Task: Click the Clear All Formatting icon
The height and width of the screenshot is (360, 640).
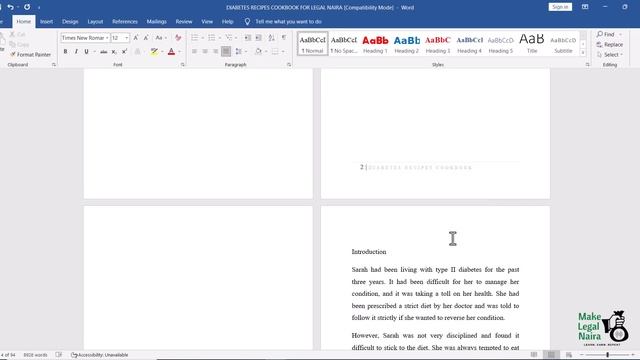Action: pyautogui.click(x=178, y=38)
